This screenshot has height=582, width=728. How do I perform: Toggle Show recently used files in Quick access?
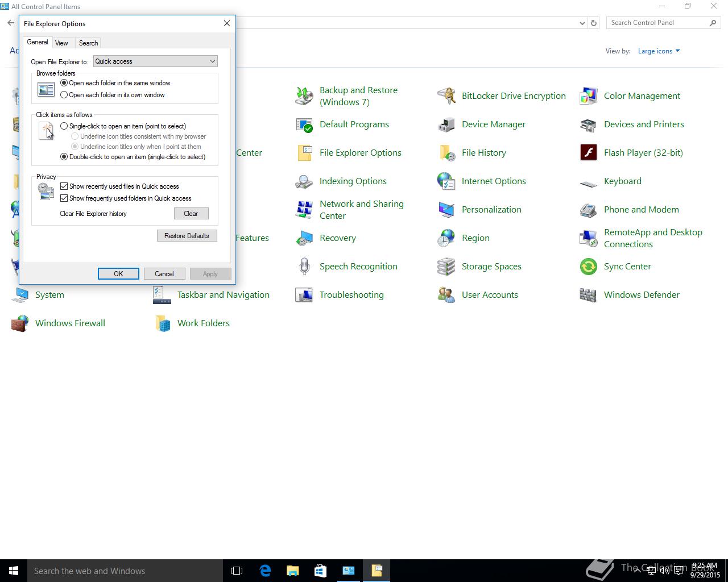click(64, 186)
